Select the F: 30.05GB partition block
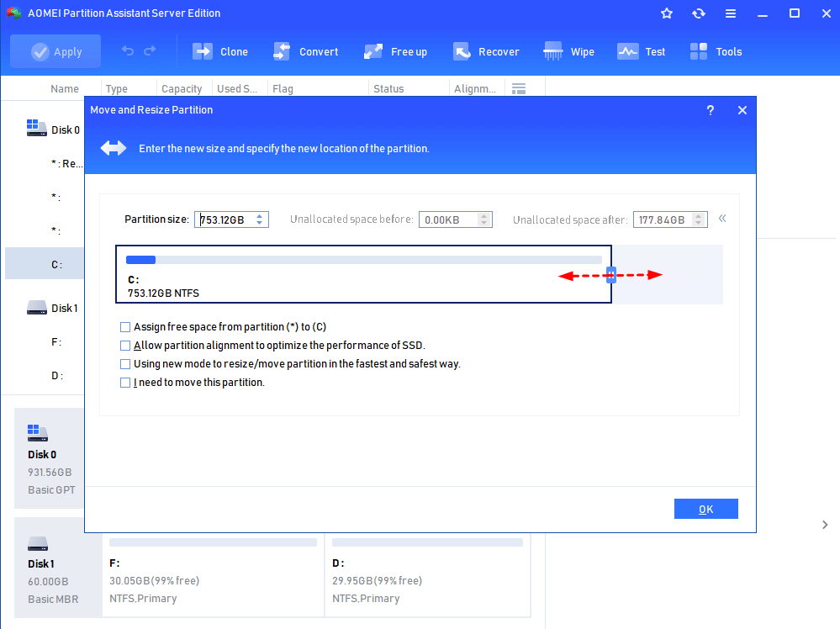Image resolution: width=840 pixels, height=629 pixels. (214, 576)
